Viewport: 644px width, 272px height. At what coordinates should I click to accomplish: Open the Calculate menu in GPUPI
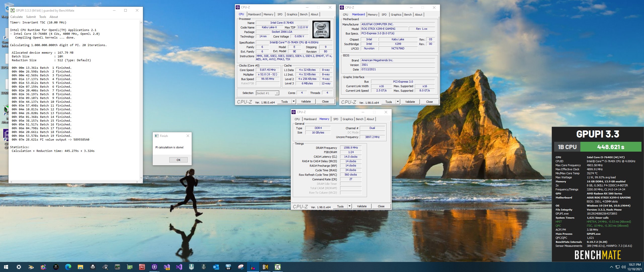click(x=16, y=17)
